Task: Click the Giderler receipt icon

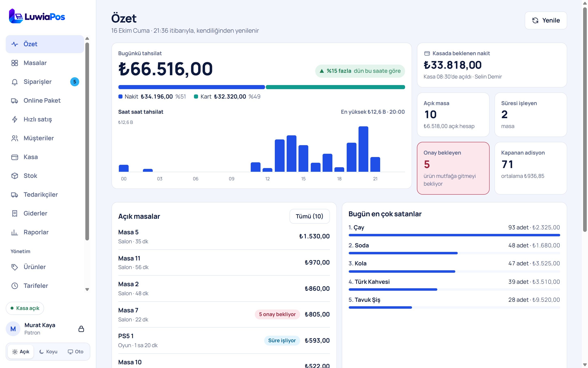Action: pos(15,213)
